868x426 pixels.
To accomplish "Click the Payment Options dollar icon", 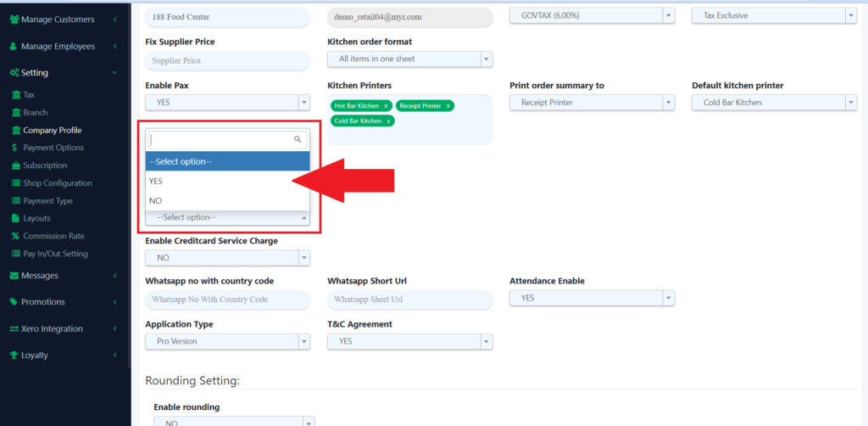I will click(x=15, y=148).
